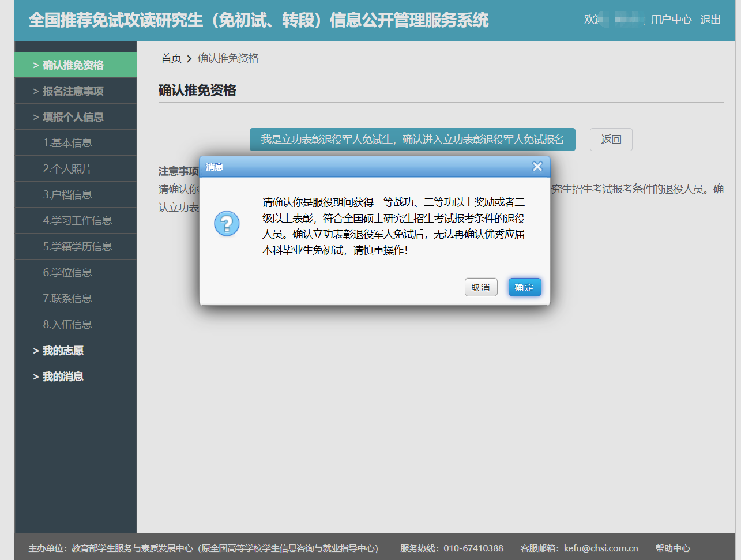Viewport: 741px width, 560px height.
Task: Open 3.户档信息 sidebar entry
Action: tap(67, 195)
